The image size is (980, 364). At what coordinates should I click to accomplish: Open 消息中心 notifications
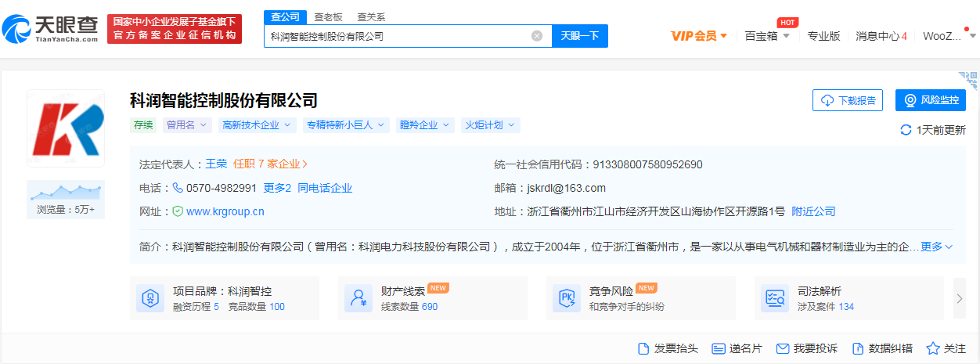[x=881, y=36]
